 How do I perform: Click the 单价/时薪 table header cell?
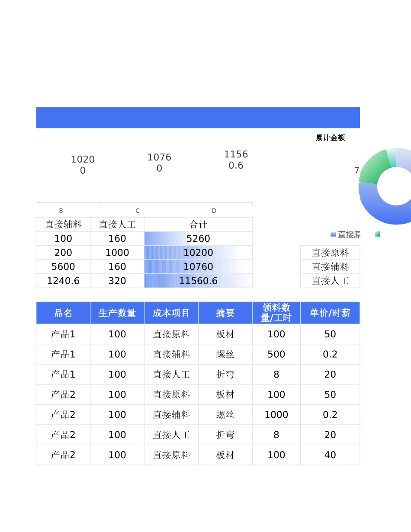point(330,313)
